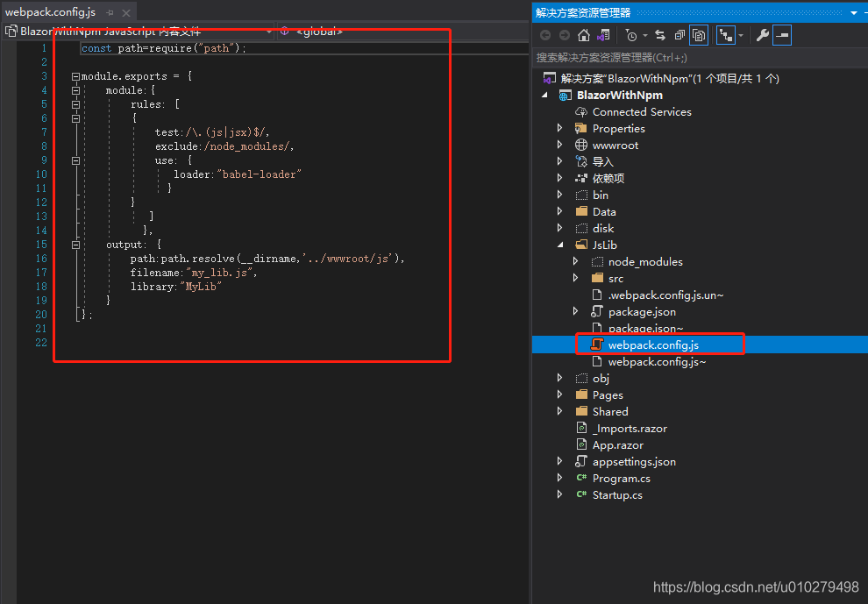This screenshot has height=604, width=868.
Task: Expand the package.json node
Action: pyautogui.click(x=576, y=312)
